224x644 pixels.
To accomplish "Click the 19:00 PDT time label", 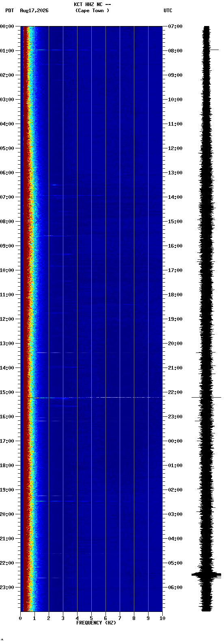I will [7, 490].
